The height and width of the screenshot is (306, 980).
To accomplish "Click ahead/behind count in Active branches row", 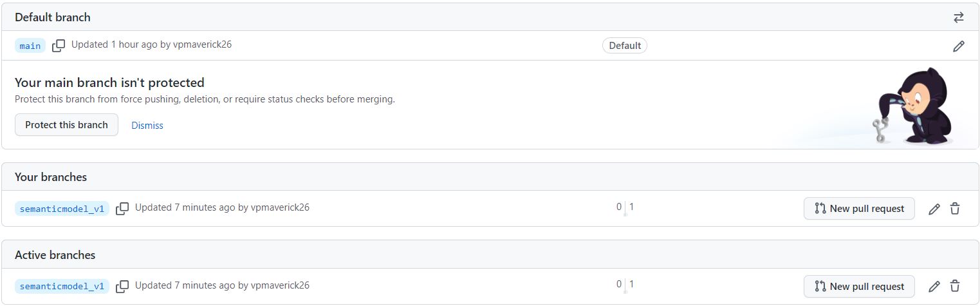I will (x=625, y=285).
